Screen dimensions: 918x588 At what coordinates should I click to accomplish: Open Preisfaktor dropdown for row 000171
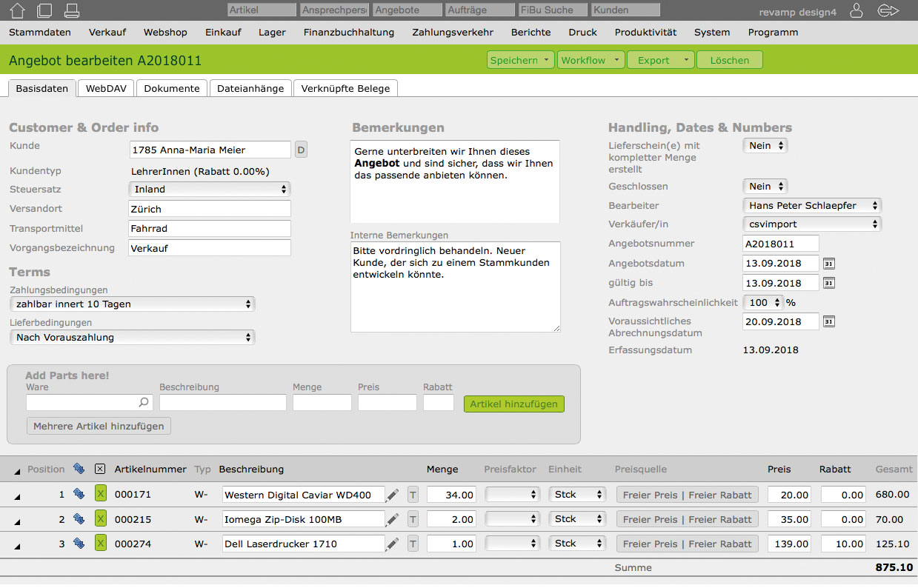513,495
